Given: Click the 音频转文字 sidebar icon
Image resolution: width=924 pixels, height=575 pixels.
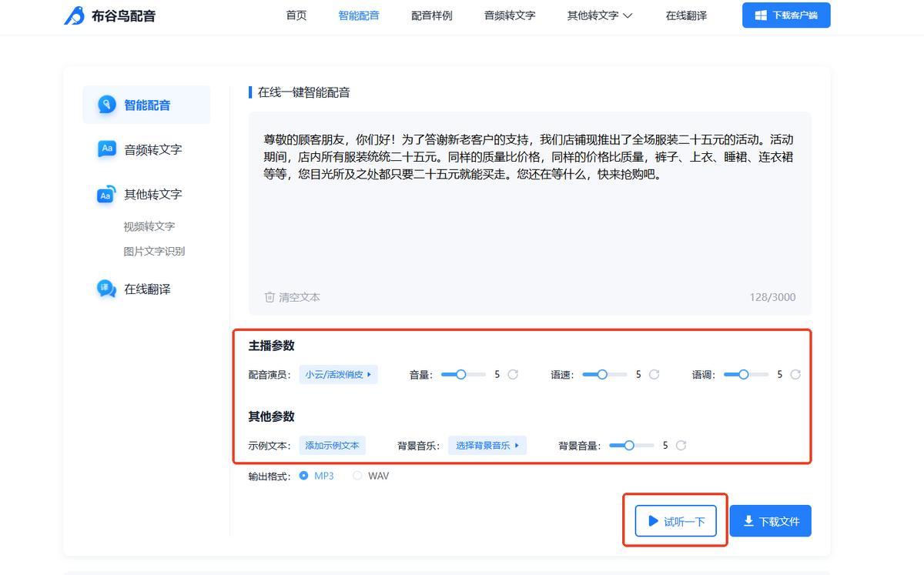Looking at the screenshot, I should [x=107, y=149].
